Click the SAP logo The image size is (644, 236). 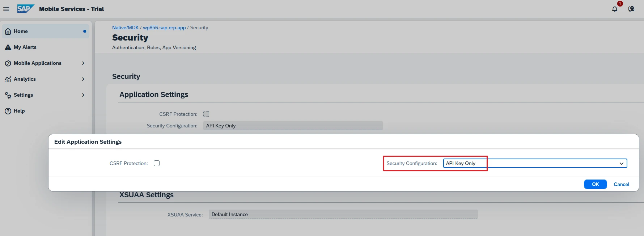[26, 9]
